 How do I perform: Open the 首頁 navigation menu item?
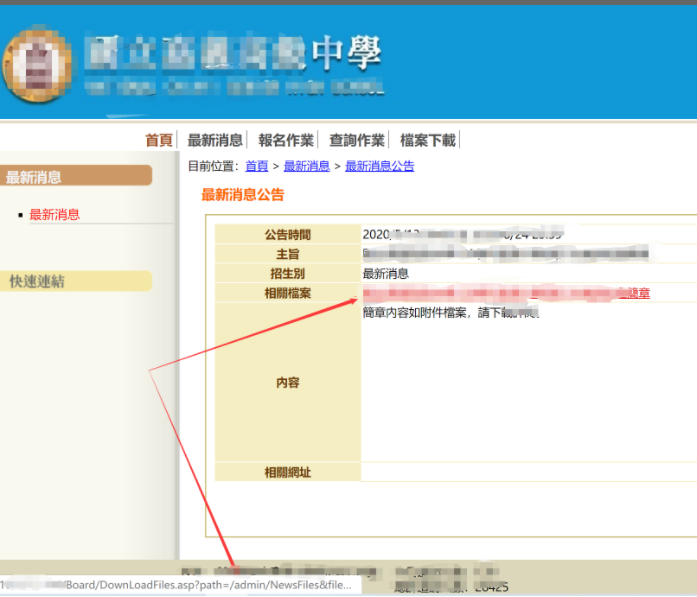(159, 140)
